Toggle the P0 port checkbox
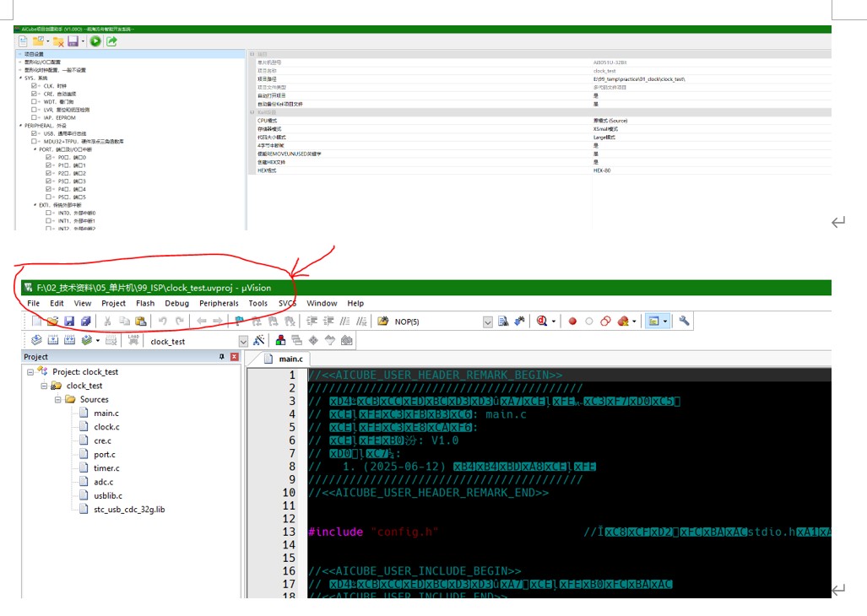 [x=49, y=158]
